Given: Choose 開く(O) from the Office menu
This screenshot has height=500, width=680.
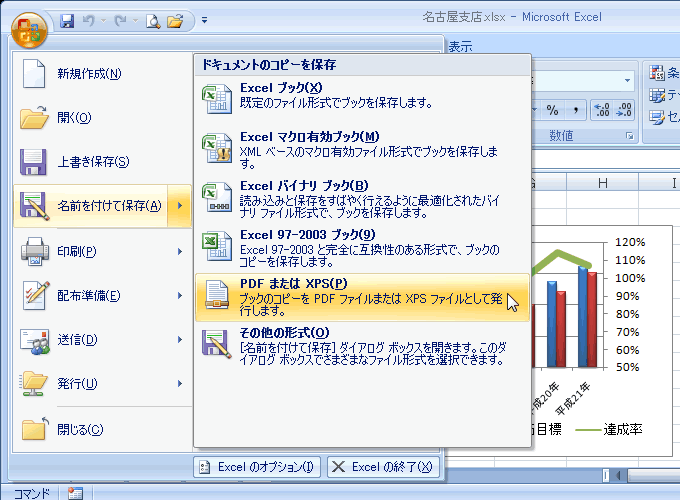Looking at the screenshot, I should (x=103, y=118).
